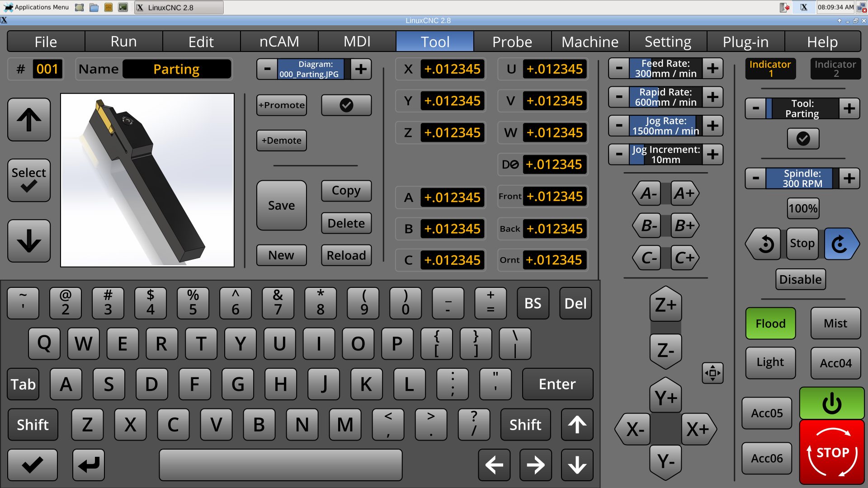Screen dimensions: 868x488
Task: Stop the spindle
Action: coord(802,244)
